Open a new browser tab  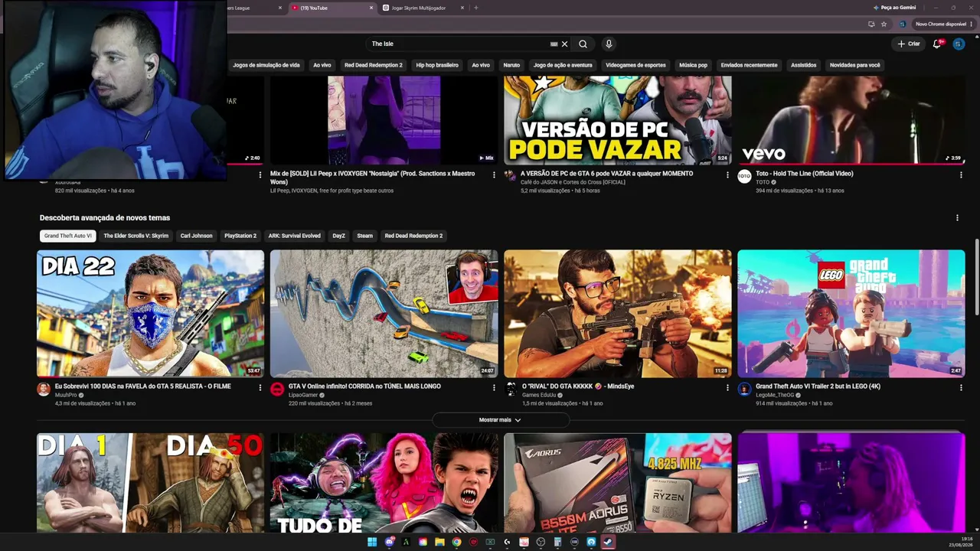point(476,8)
